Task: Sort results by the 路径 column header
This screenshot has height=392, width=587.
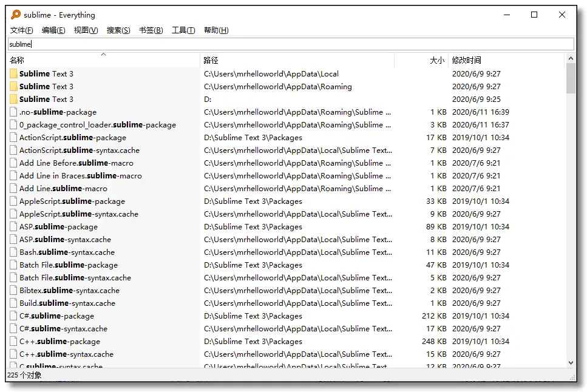Action: (297, 60)
